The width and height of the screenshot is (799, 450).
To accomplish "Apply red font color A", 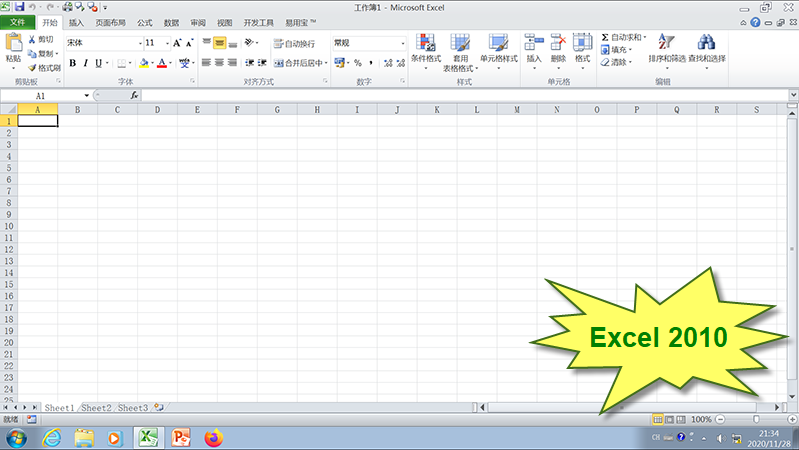I will [x=162, y=63].
